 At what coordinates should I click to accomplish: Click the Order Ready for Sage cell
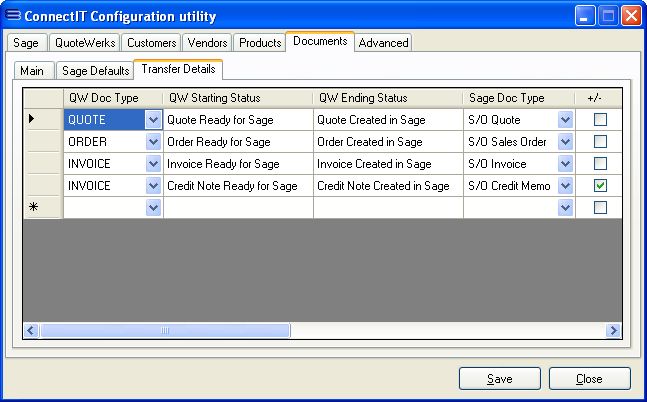click(x=238, y=142)
